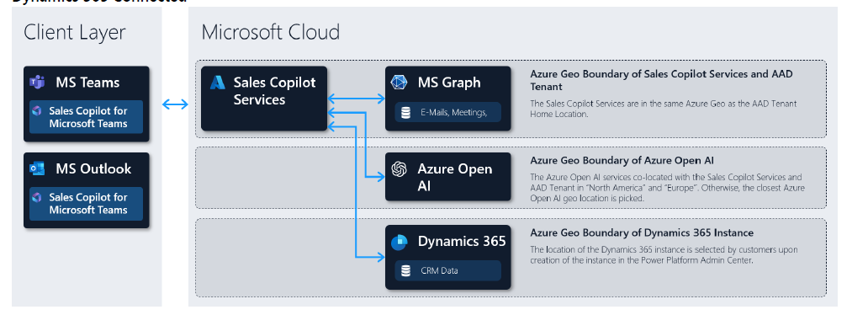The image size is (868, 315).
Task: Click the MS Graph polyhedron icon
Action: pyautogui.click(x=400, y=82)
